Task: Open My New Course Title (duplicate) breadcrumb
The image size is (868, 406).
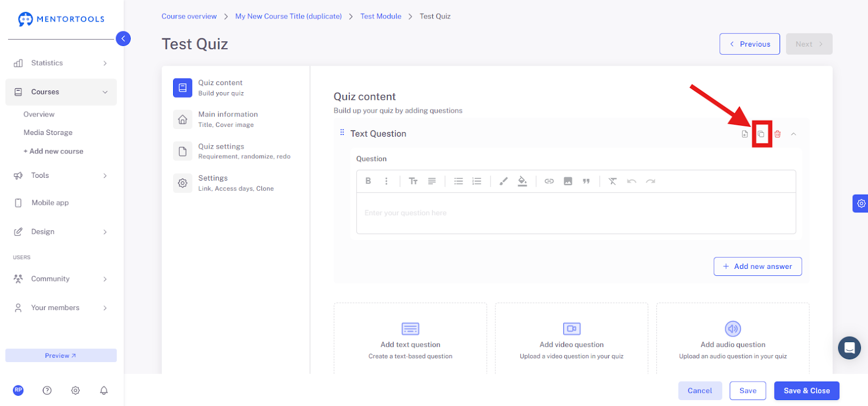Action: click(x=289, y=16)
